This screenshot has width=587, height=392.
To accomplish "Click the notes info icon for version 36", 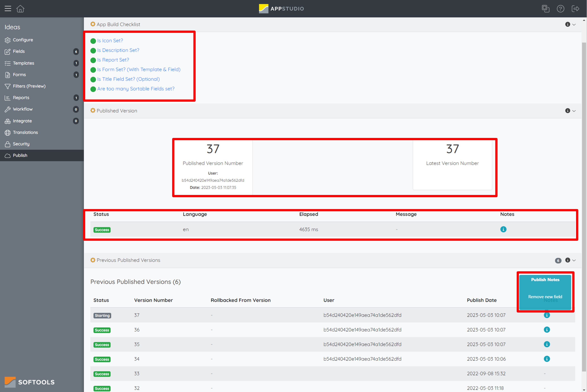I will pyautogui.click(x=547, y=329).
